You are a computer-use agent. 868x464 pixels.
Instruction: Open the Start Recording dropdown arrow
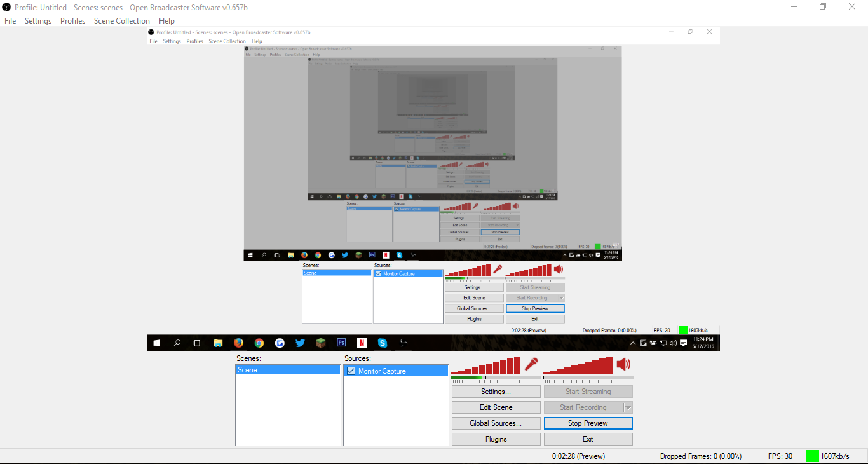click(x=628, y=407)
